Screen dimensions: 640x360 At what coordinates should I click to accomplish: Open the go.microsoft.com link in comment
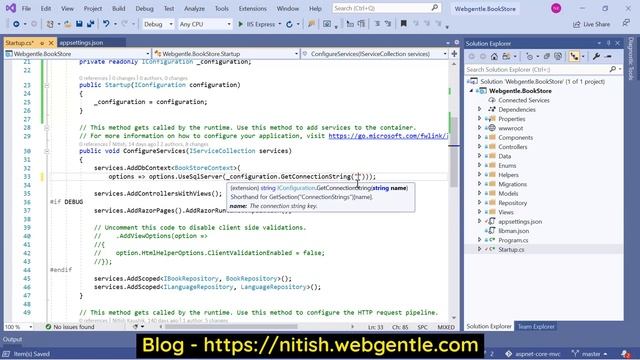tap(388, 136)
